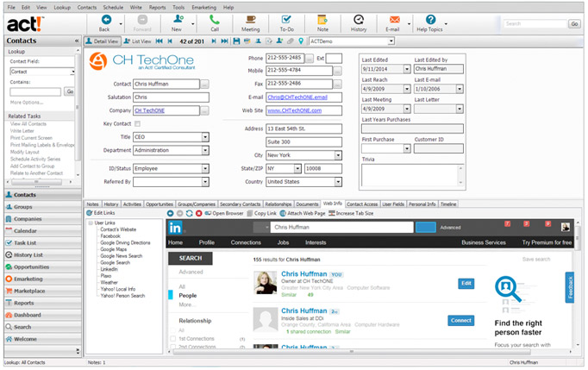
Task: Go to the previous contact record
Action: coord(170,41)
